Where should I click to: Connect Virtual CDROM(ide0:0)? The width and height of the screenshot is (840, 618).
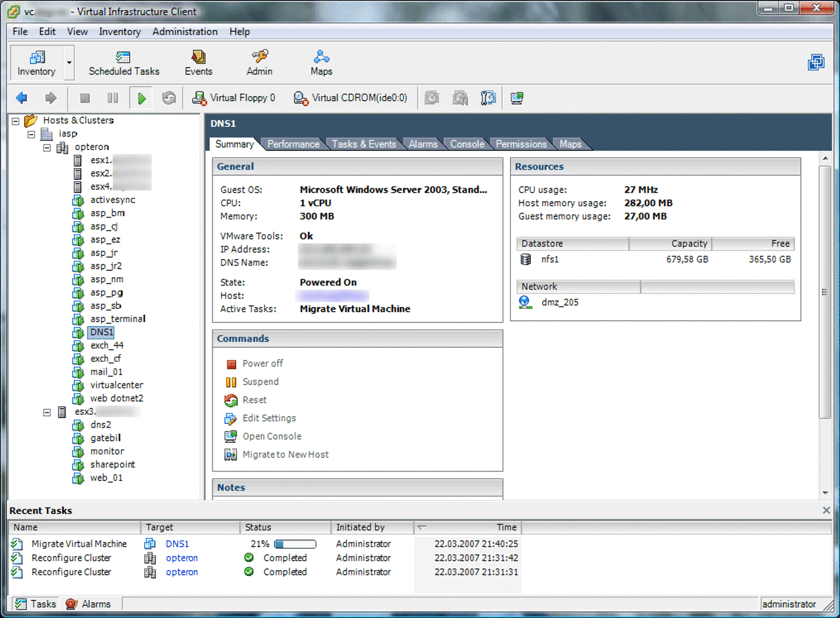[350, 98]
